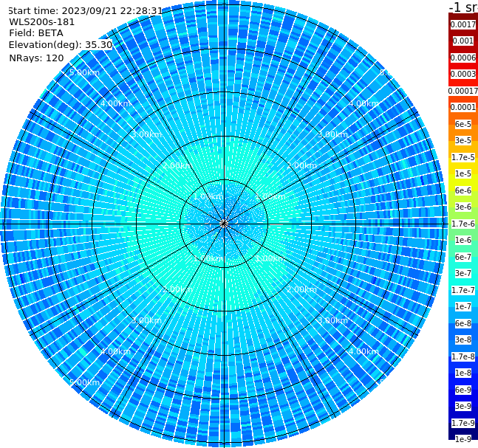This screenshot has height=448, width=478.
Task: Click the 'Start time: 2023/09/21 22:28:31' text
Action: pos(85,10)
